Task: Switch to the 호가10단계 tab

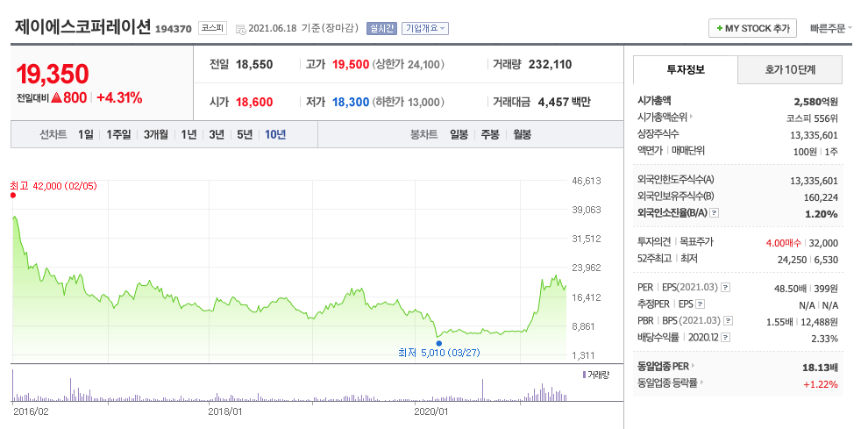Action: click(x=790, y=70)
